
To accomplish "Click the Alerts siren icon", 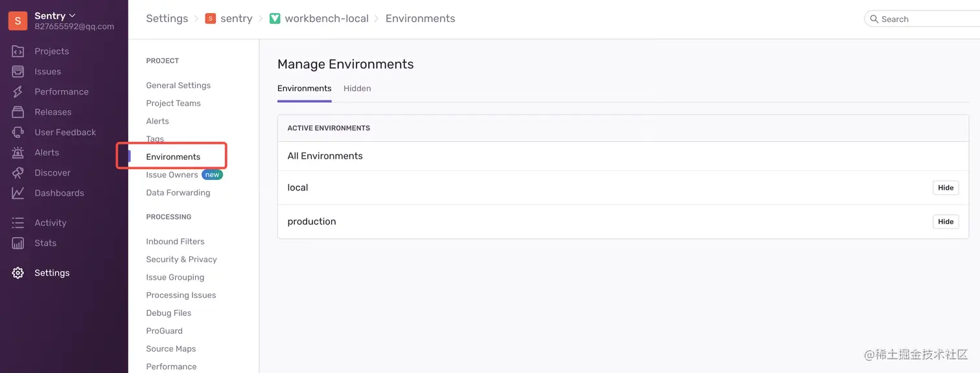I will click(x=18, y=153).
